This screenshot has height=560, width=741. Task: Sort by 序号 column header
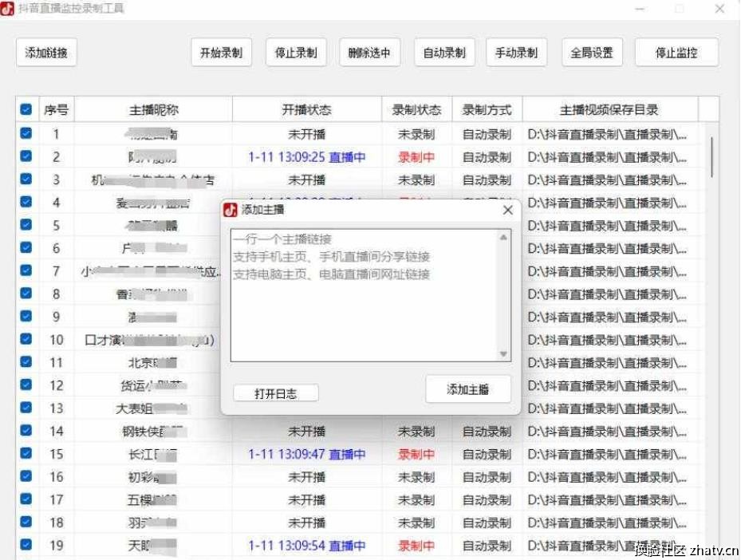pos(57,109)
